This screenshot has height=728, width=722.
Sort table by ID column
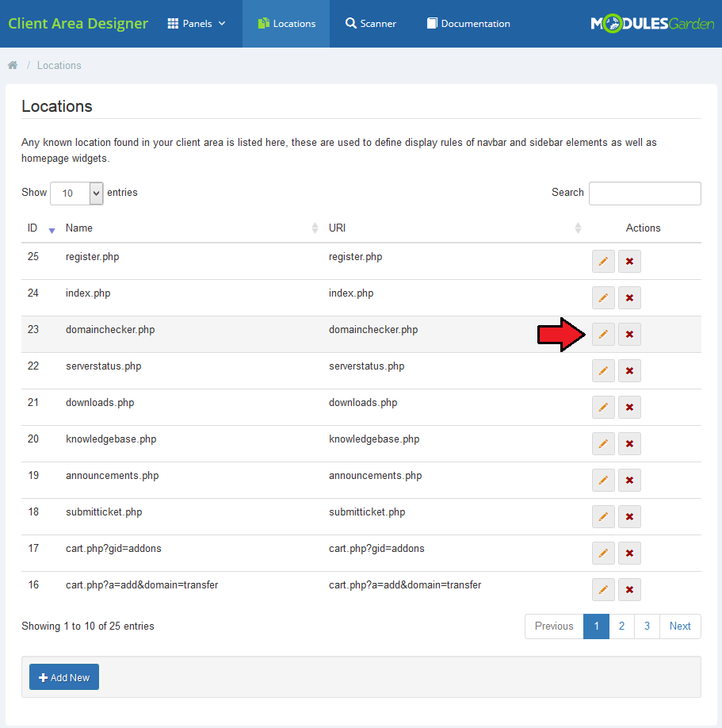click(41, 228)
